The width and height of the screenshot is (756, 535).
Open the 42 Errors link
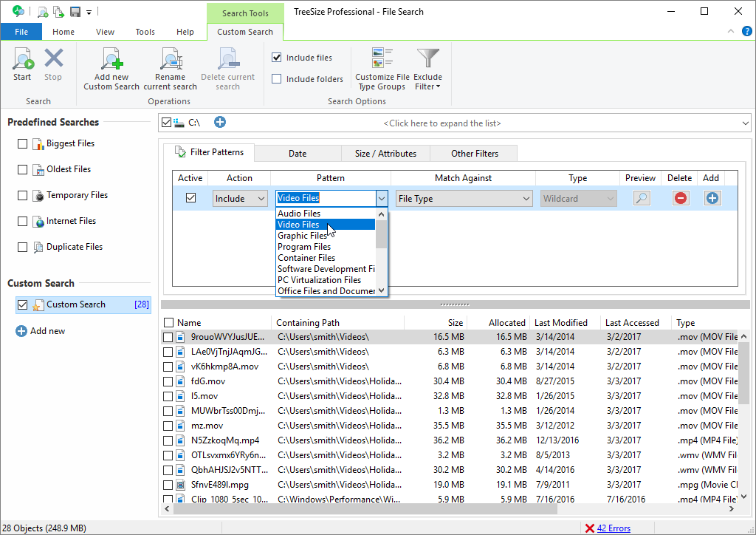[614, 528]
